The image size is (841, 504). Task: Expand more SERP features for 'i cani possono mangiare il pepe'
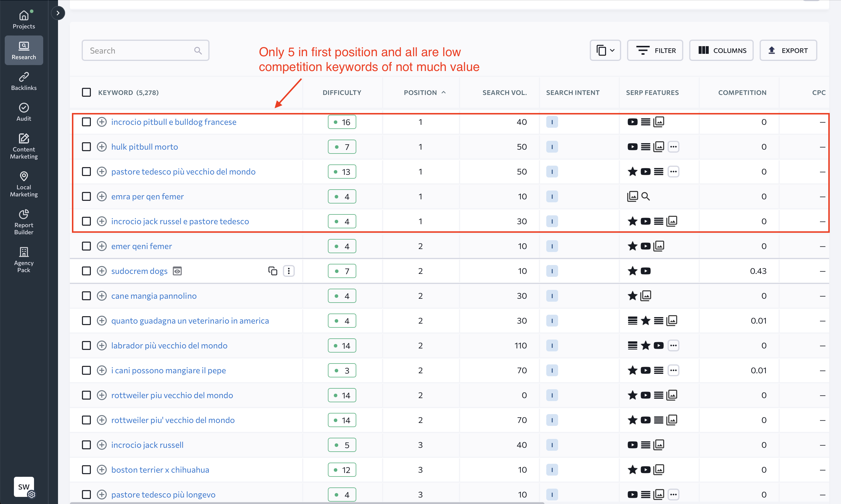coord(674,370)
